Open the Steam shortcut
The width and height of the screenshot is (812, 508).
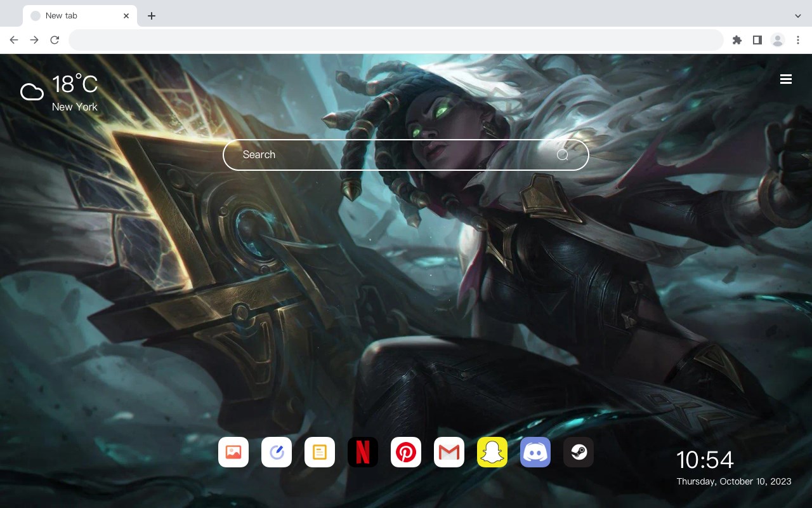pos(579,452)
